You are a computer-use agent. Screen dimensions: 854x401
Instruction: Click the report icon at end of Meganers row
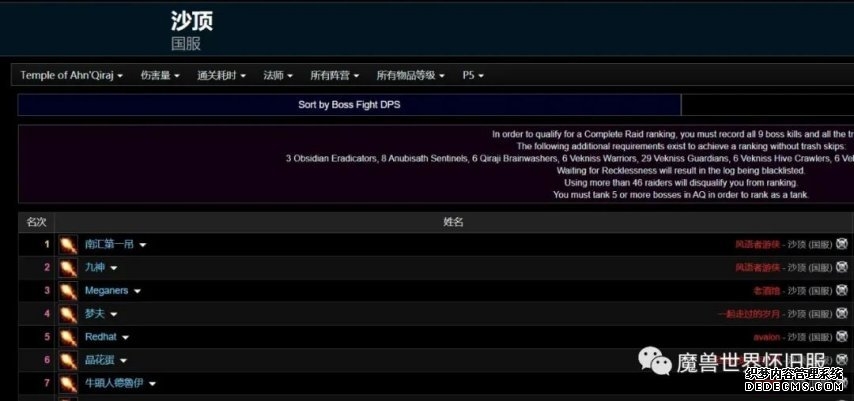(842, 290)
